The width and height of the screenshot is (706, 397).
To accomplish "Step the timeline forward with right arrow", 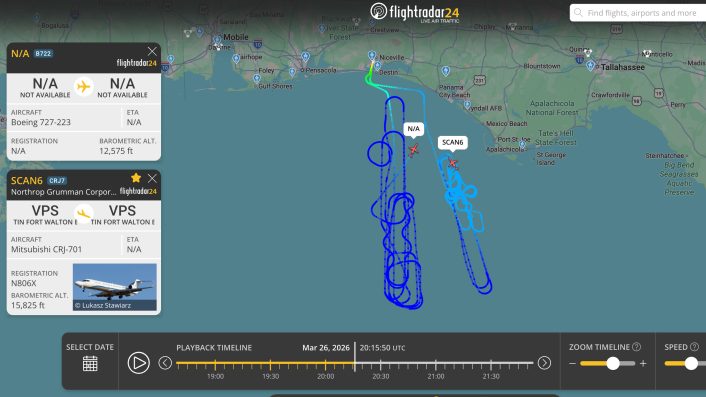I will pos(544,363).
